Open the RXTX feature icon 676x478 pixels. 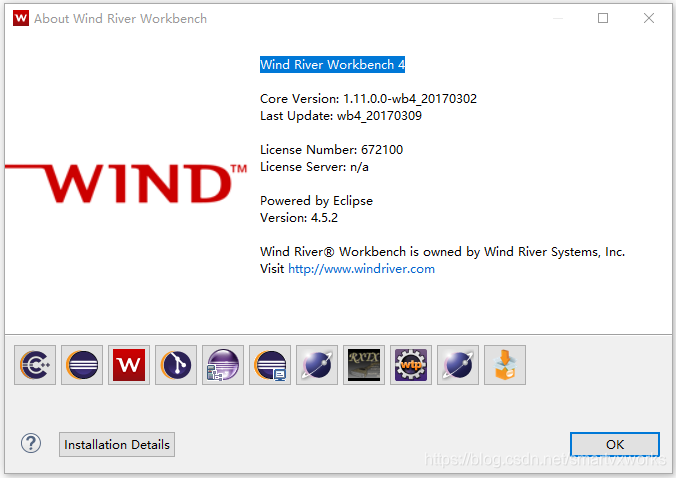click(364, 365)
